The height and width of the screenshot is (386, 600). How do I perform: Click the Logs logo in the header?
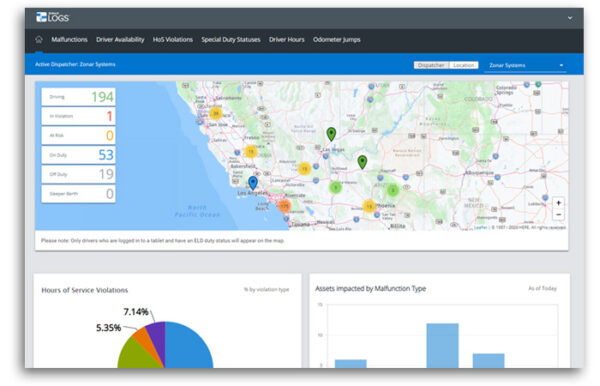52,17
